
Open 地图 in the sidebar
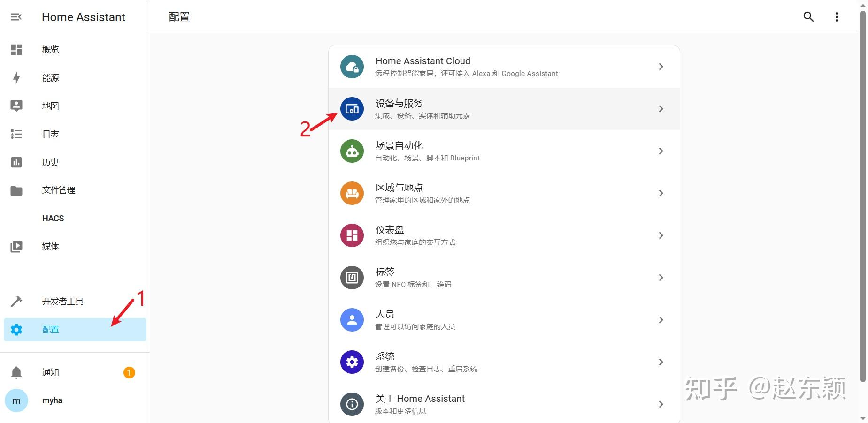click(75, 106)
